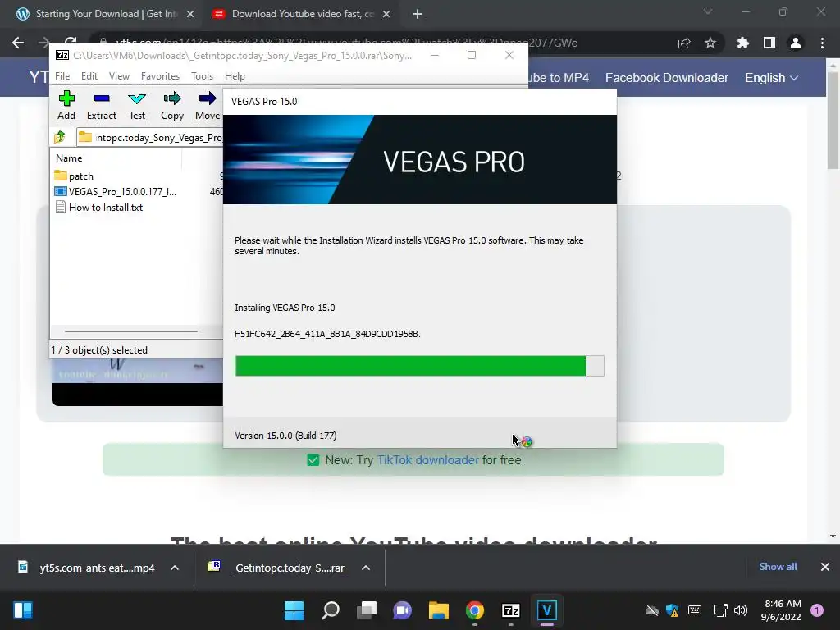840x630 pixels.
Task: Expand options for the mp4 download
Action: click(175, 568)
